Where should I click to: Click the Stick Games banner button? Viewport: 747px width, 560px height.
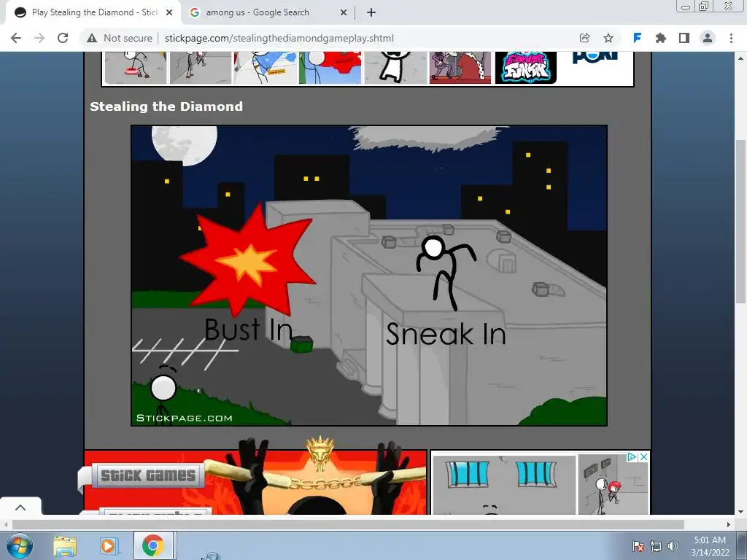[x=147, y=475]
